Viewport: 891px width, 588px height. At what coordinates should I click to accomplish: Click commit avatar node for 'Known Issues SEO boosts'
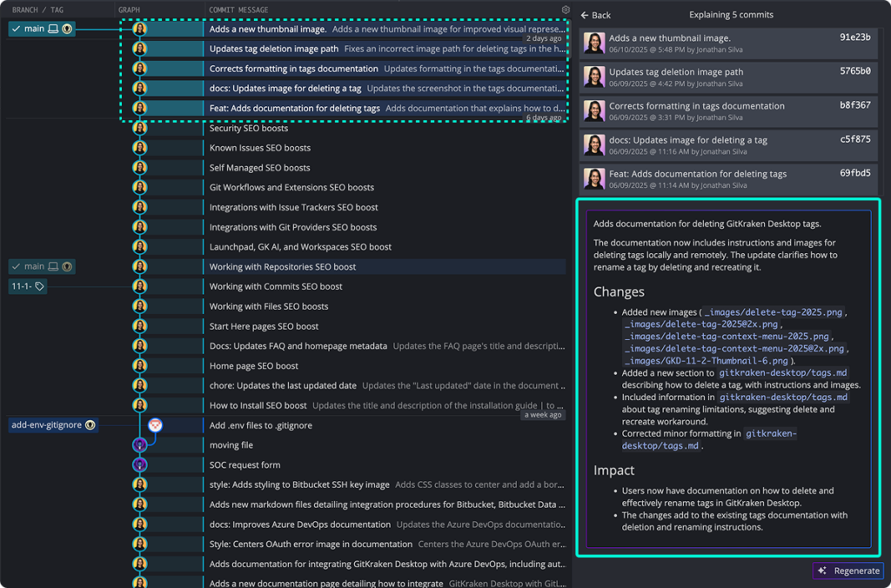[140, 148]
